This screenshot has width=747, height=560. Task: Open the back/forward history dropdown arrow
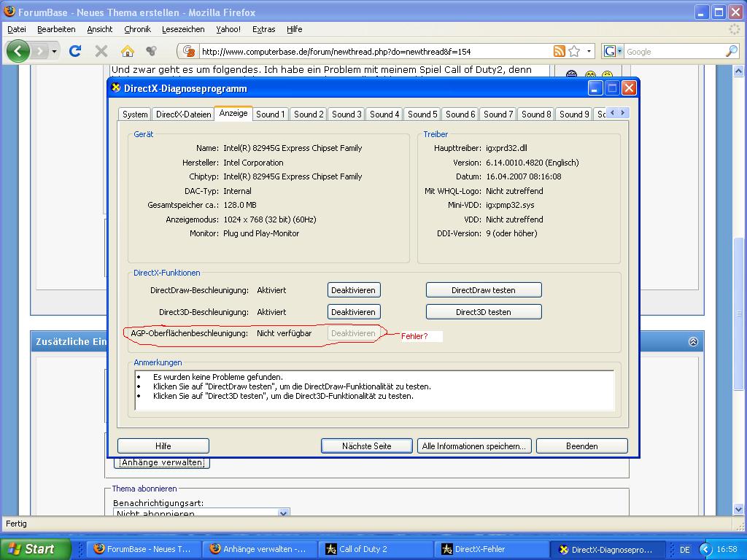click(54, 51)
